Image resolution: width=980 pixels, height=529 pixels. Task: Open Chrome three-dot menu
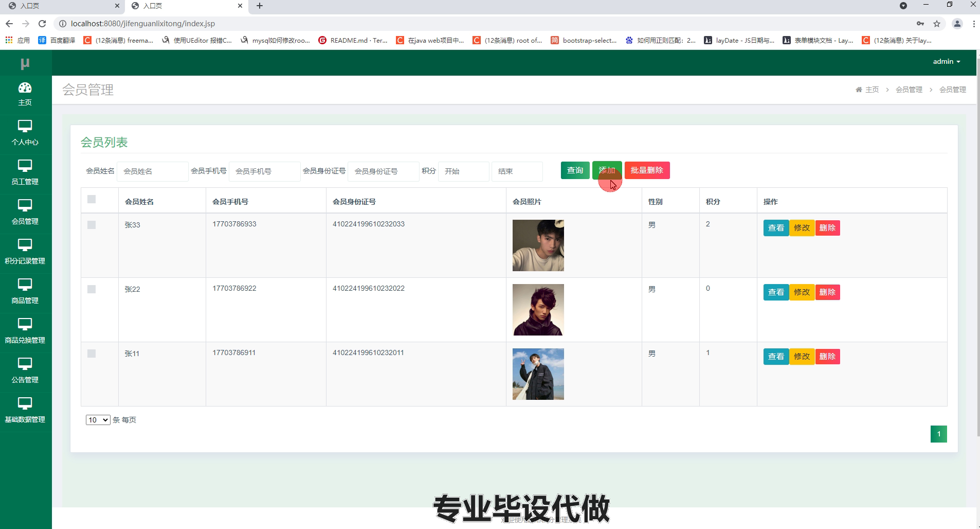[x=974, y=24]
